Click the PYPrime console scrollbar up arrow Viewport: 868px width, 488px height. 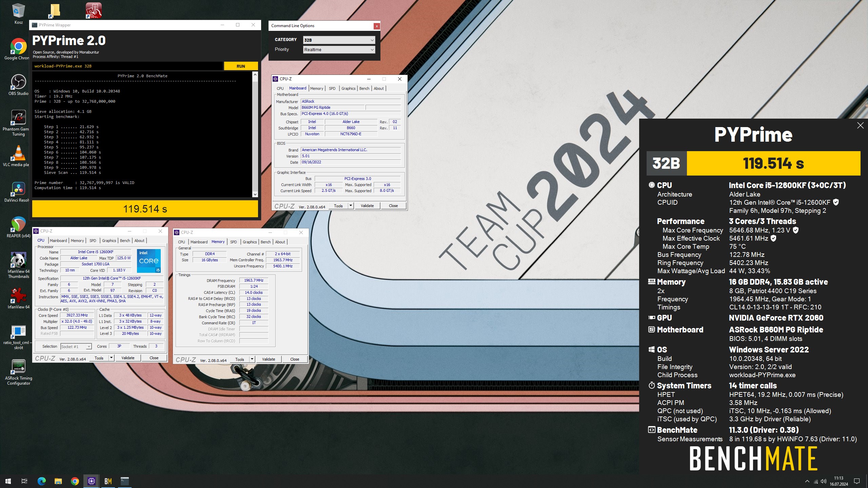click(x=255, y=75)
